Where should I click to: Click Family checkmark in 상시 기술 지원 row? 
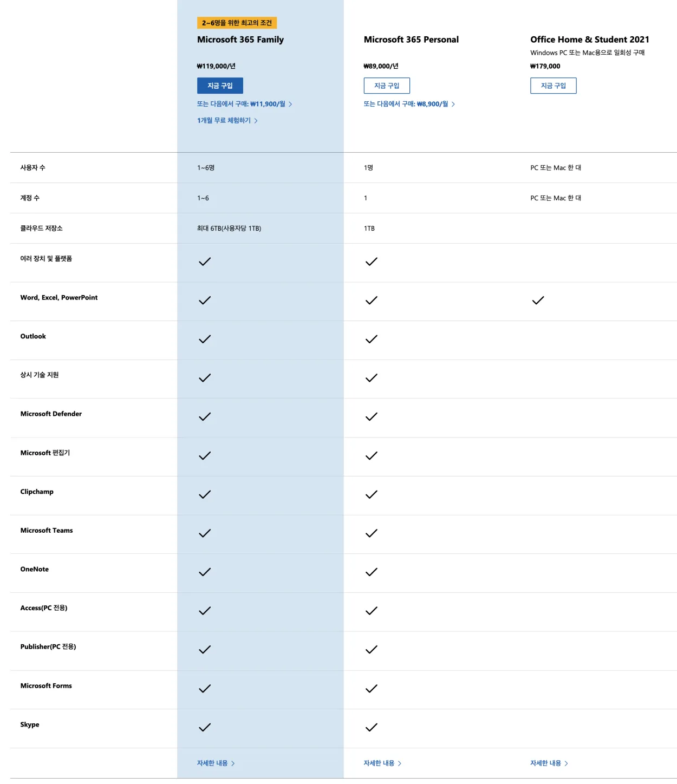(205, 378)
